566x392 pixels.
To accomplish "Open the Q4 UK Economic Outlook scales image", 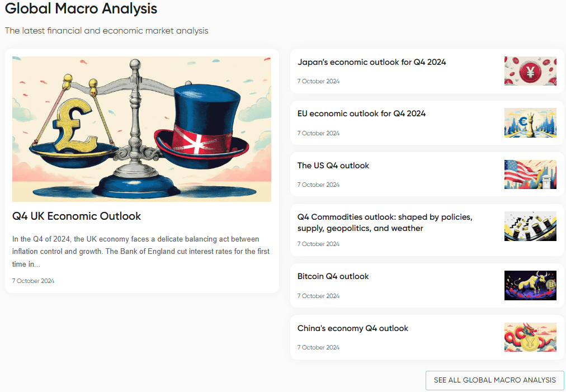I will pos(141,129).
